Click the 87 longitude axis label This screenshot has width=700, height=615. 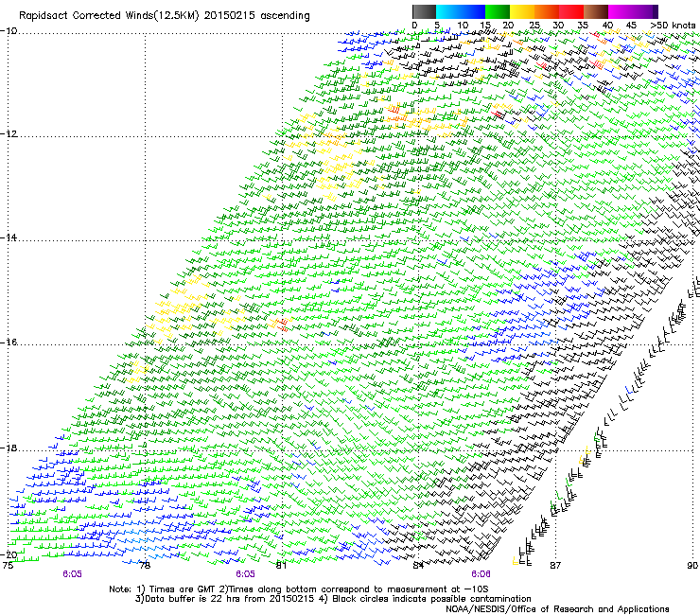pyautogui.click(x=555, y=566)
